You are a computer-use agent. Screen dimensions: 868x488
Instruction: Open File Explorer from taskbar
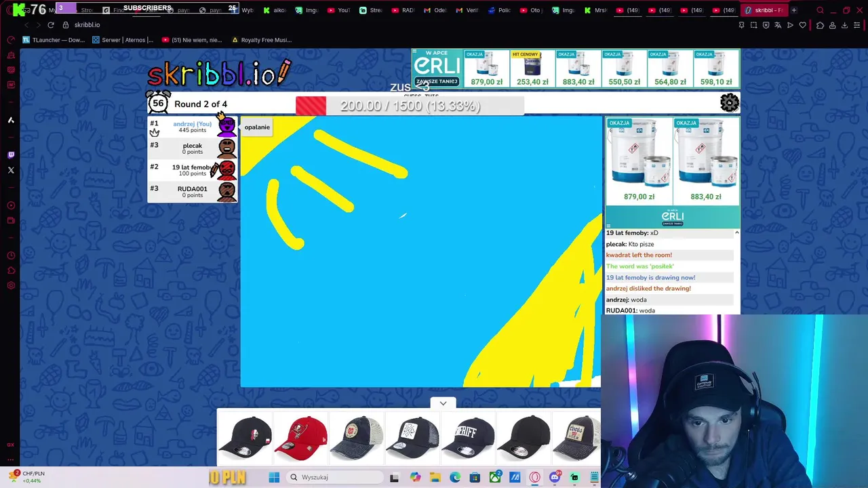(435, 477)
